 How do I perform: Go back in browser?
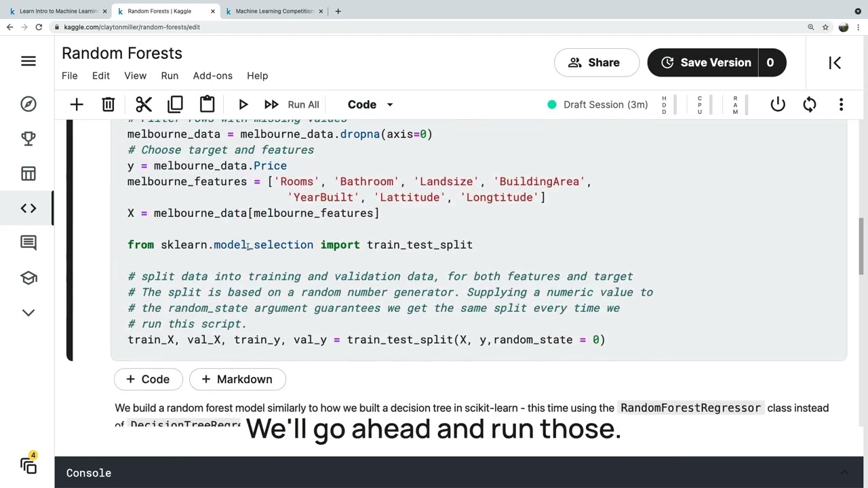9,27
